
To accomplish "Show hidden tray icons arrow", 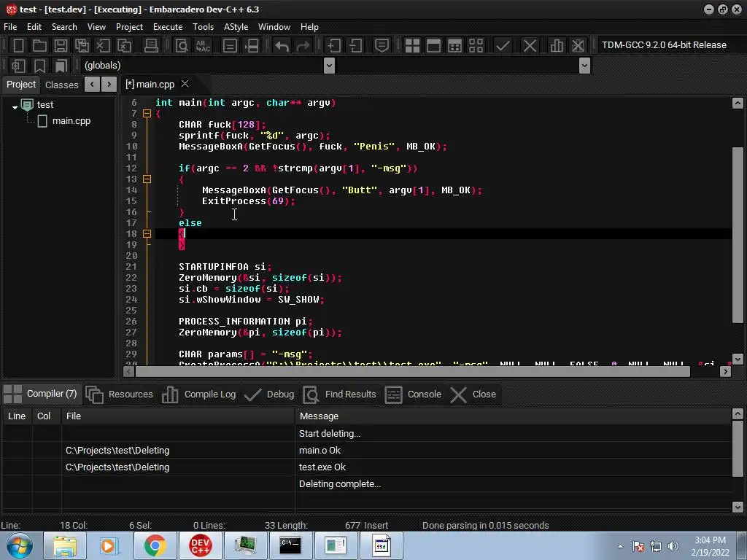I will point(620,547).
